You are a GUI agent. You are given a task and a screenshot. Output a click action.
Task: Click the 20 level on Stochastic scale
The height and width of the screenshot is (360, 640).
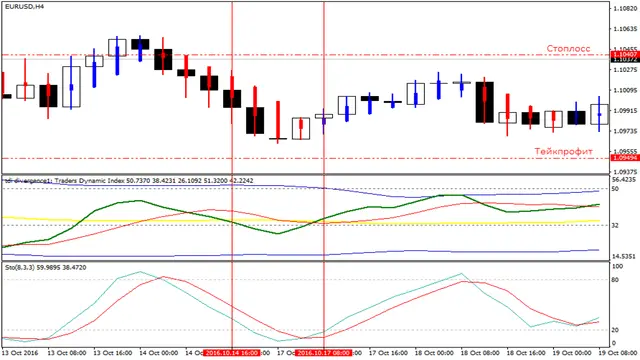615,330
